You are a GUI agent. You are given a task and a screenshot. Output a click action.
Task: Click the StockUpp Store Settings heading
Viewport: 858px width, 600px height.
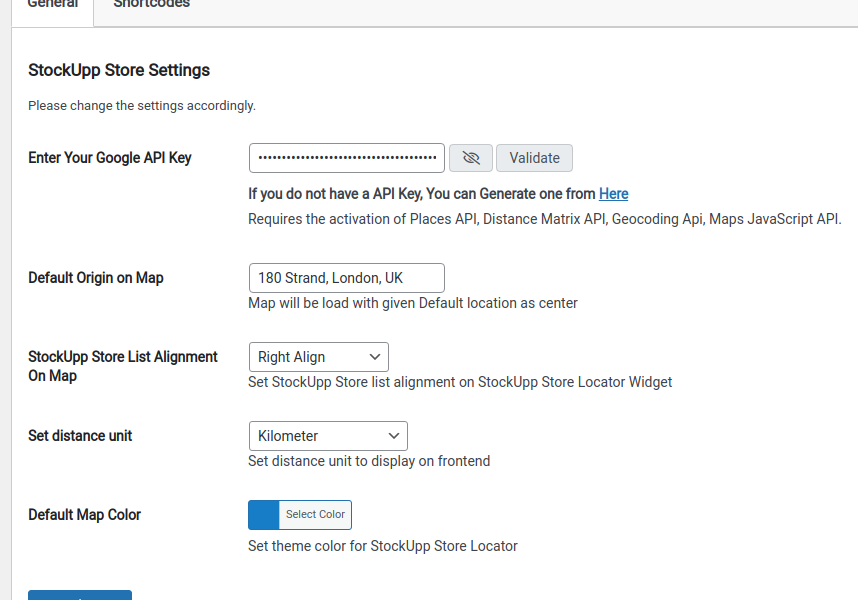119,70
